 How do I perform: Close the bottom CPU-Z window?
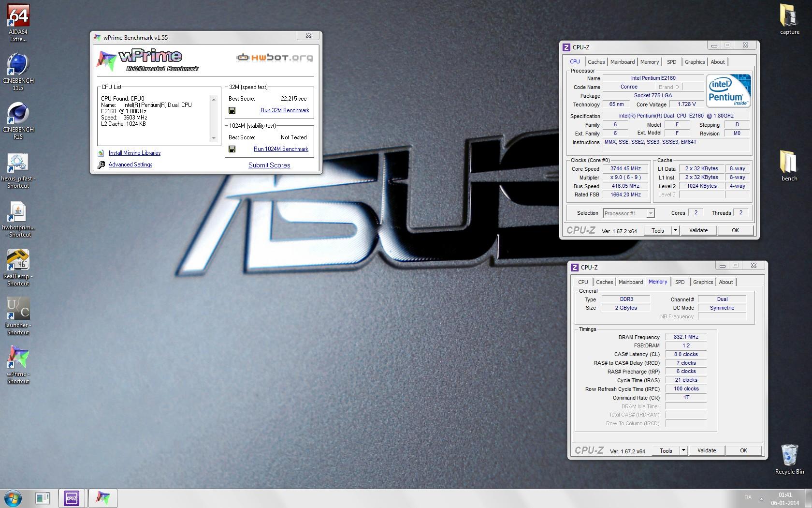pos(754,266)
